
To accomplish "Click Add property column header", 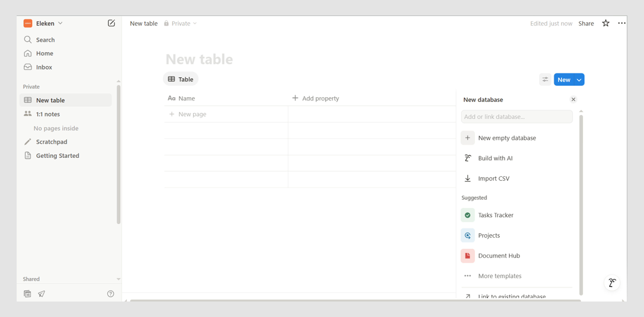I will (316, 98).
